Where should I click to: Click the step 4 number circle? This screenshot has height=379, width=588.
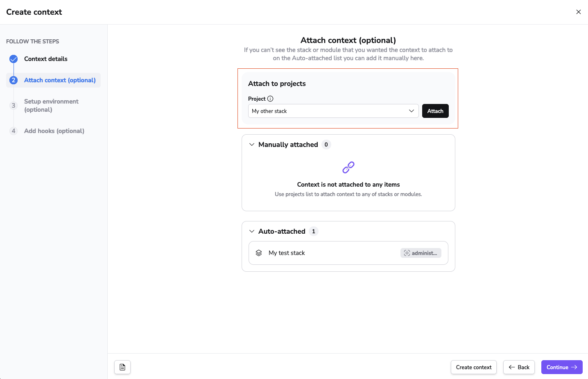(14, 131)
